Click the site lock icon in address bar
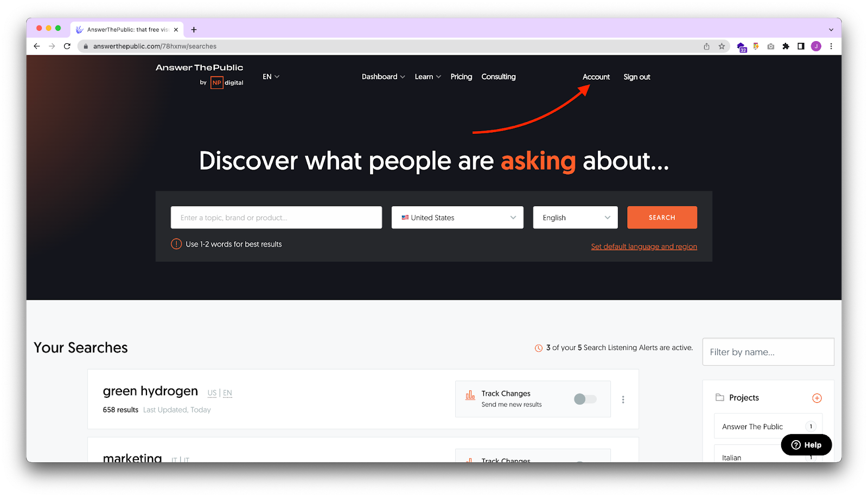 click(86, 47)
